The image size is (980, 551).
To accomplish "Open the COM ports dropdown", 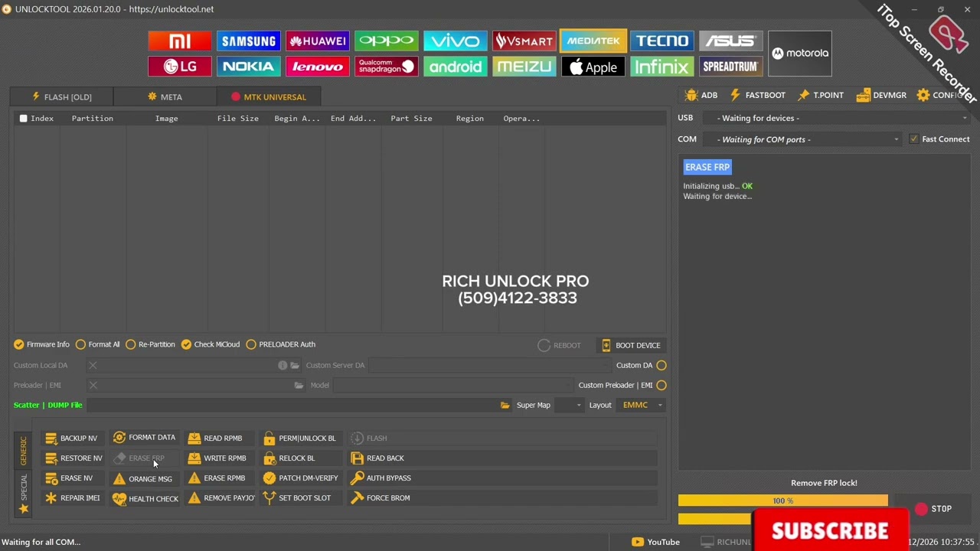I will 803,139.
